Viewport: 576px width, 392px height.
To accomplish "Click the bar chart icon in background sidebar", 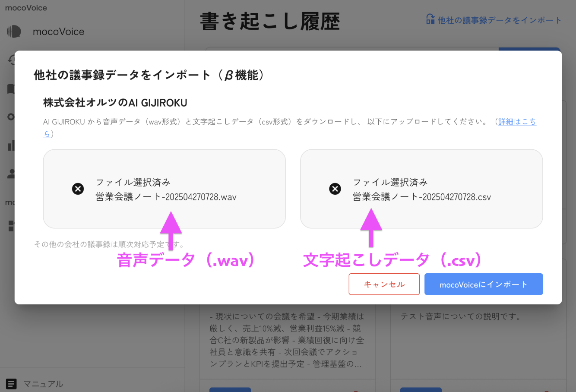I will (x=12, y=145).
